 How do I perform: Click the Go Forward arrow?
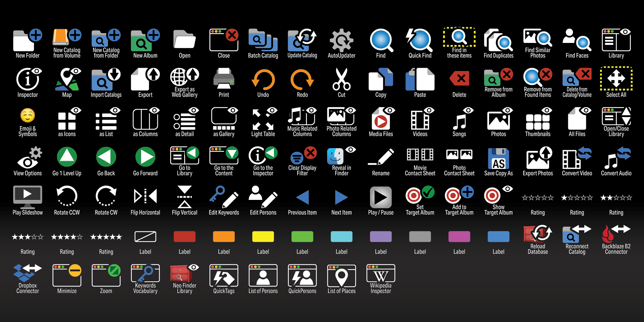pyautogui.click(x=145, y=157)
